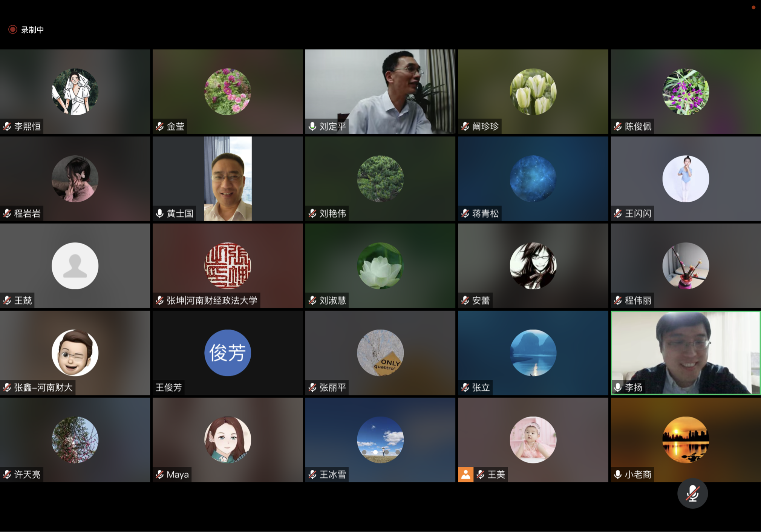Click 黄士国's microphone icon
761x532 pixels.
(x=160, y=213)
